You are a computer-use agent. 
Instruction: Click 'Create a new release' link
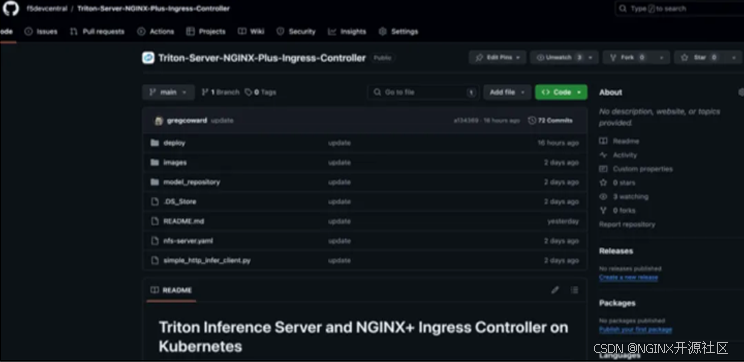tap(628, 277)
